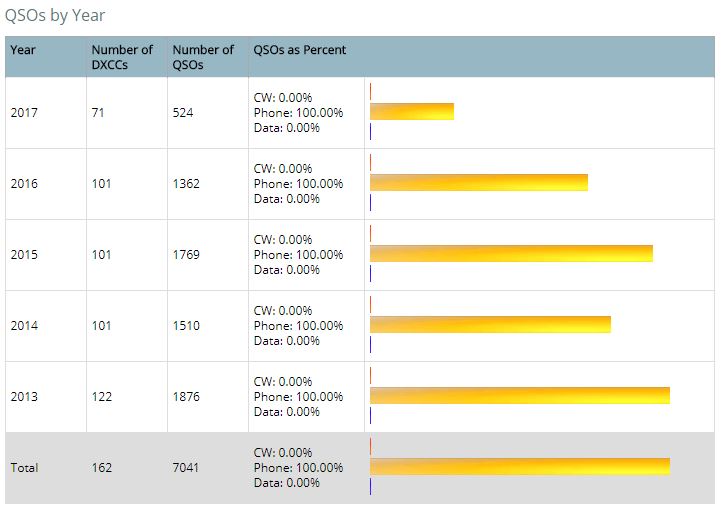This screenshot has height=512, width=721.
Task: Click the 2015 yellow Phone percentage bar
Action: (511, 253)
